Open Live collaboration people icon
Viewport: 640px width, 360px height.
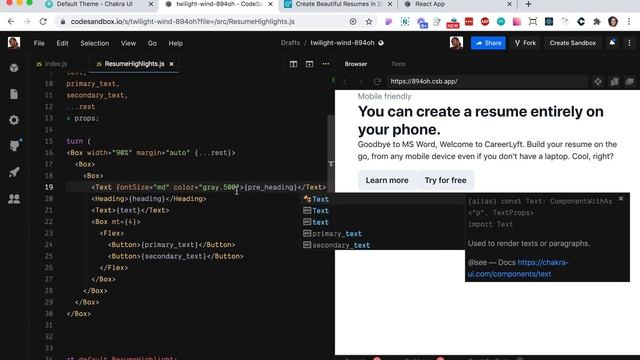pos(14,199)
